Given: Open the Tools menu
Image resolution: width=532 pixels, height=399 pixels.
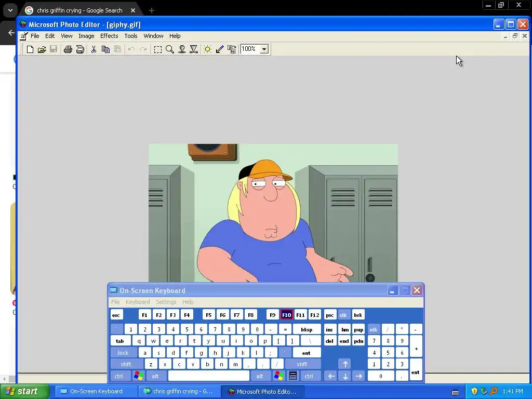Looking at the screenshot, I should tap(130, 36).
